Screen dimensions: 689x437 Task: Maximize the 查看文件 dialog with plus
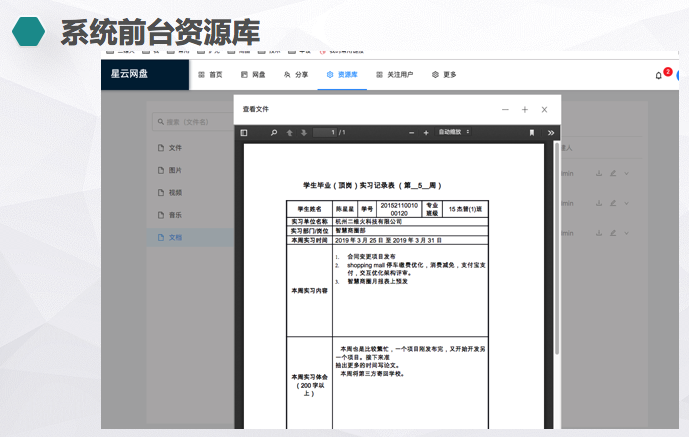click(525, 109)
